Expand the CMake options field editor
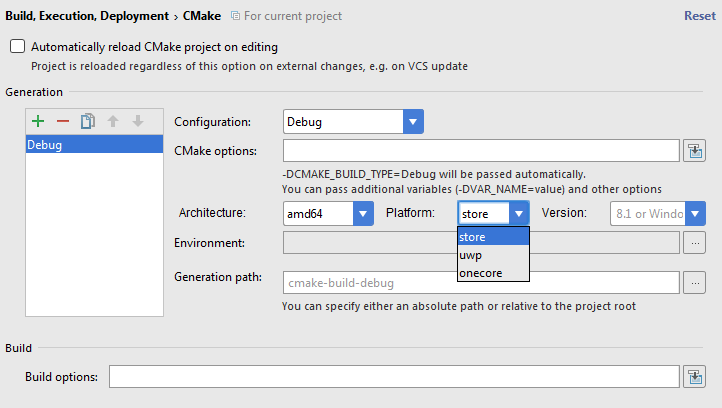Viewport: 722px width, 408px height. tap(695, 151)
